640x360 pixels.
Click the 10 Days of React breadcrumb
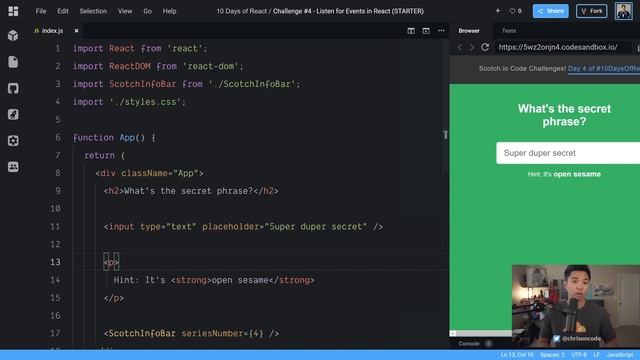[x=242, y=11]
